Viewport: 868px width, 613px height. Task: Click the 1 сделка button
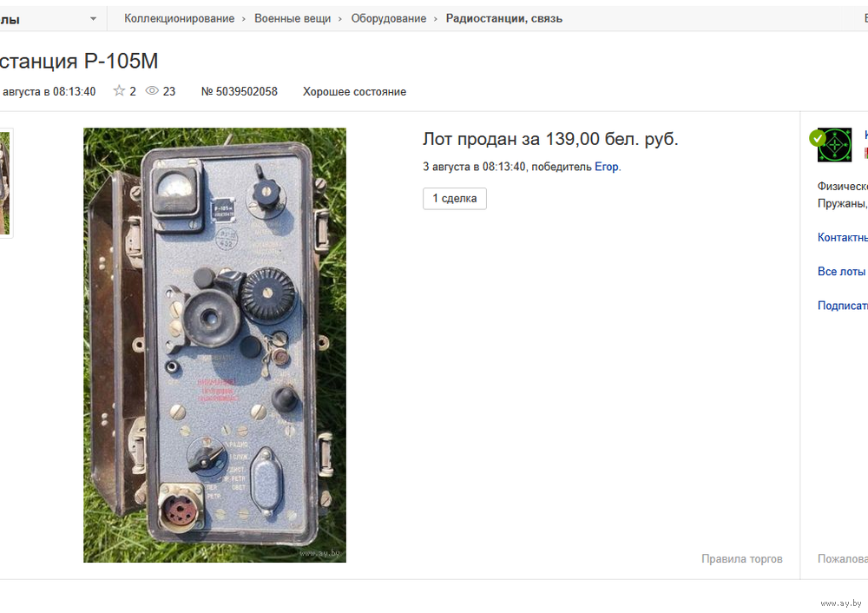click(455, 198)
